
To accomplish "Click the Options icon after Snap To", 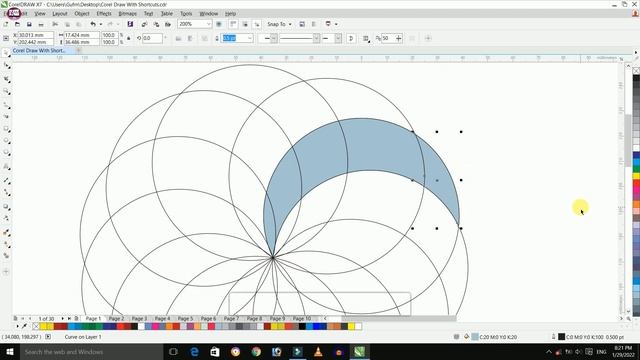I will [302, 24].
